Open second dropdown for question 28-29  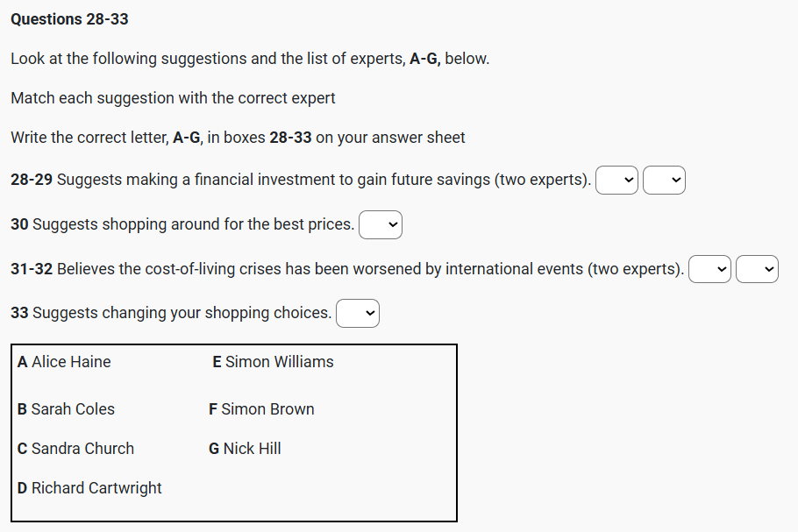[664, 181]
